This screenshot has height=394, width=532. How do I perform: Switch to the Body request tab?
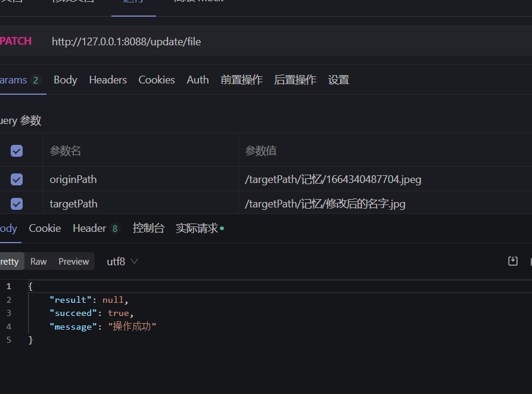(x=65, y=79)
